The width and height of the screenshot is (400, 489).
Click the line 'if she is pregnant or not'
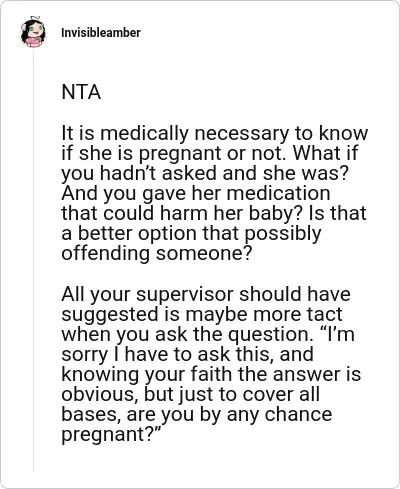point(210,153)
